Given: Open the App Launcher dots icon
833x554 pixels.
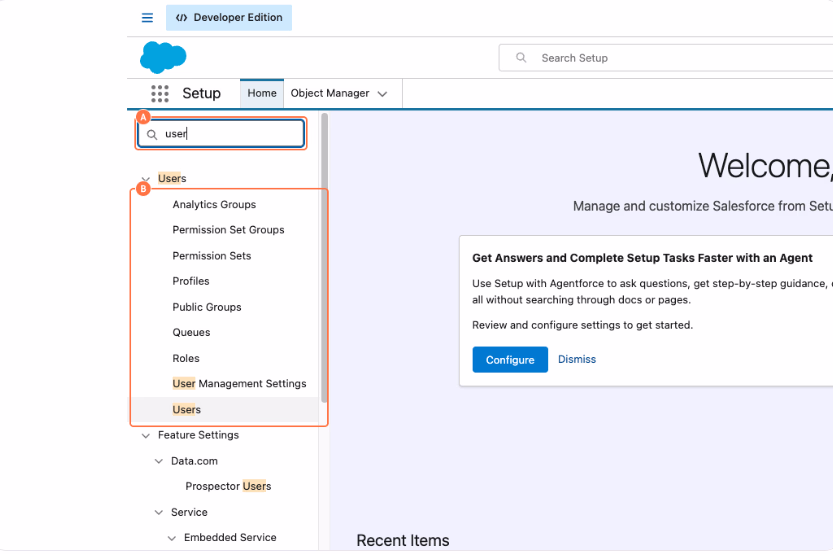Looking at the screenshot, I should pos(160,93).
